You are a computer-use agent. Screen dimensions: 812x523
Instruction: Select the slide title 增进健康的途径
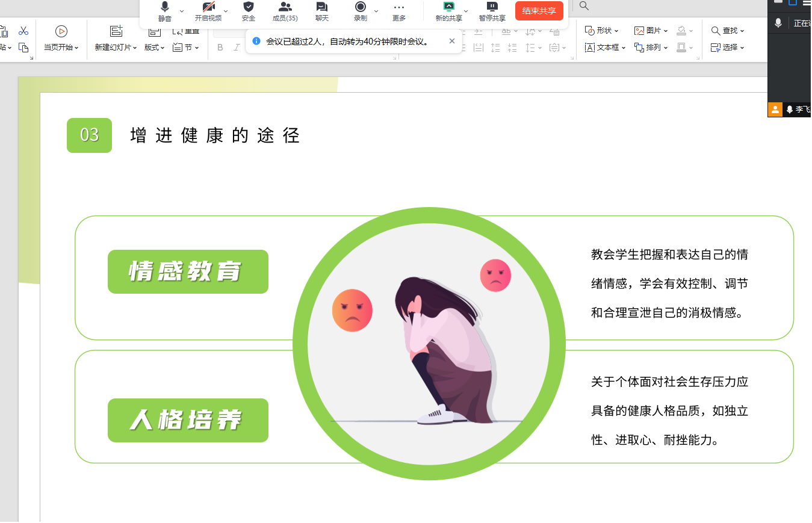(x=215, y=135)
